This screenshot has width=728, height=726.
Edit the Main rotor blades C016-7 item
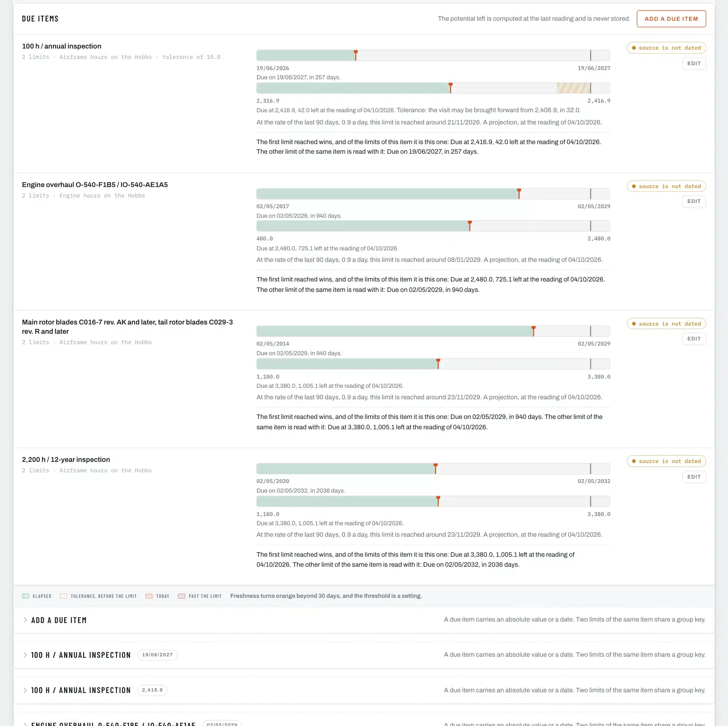click(694, 339)
